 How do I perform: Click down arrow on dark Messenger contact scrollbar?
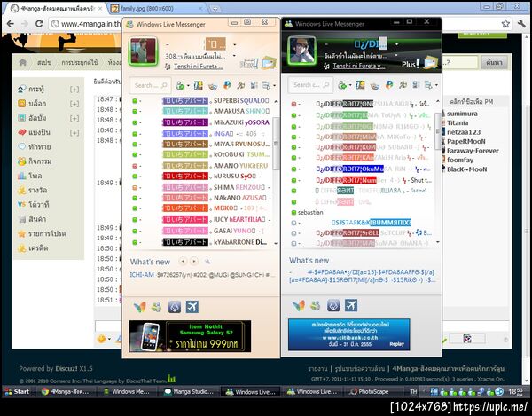click(438, 242)
